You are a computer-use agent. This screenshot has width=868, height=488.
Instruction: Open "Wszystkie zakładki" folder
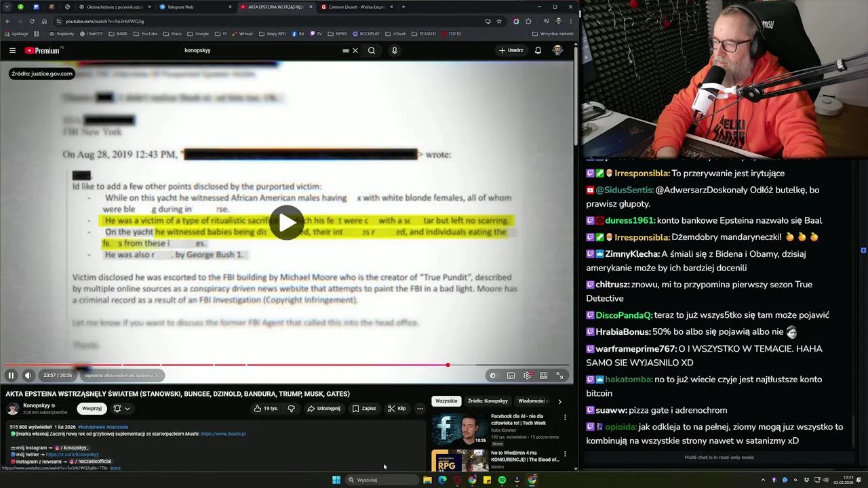pos(553,33)
